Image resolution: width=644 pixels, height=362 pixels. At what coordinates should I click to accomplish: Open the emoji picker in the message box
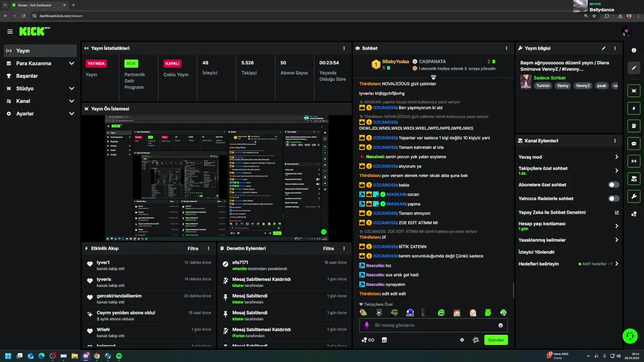[501, 325]
